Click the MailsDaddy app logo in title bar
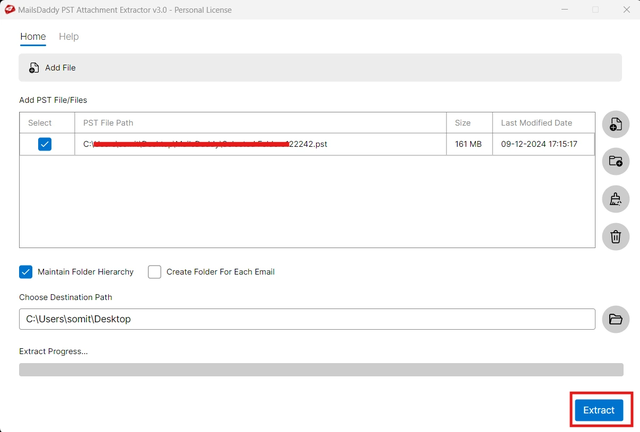Viewport: 640px width, 432px height. pos(10,9)
